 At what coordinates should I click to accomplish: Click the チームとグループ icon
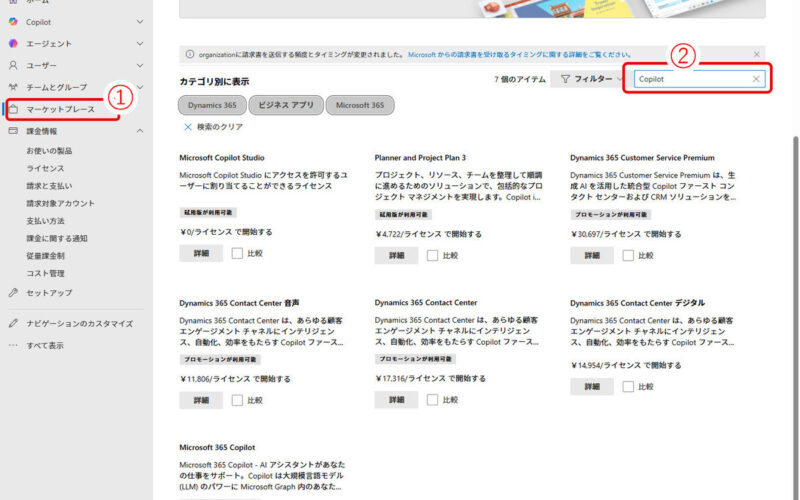pos(13,87)
